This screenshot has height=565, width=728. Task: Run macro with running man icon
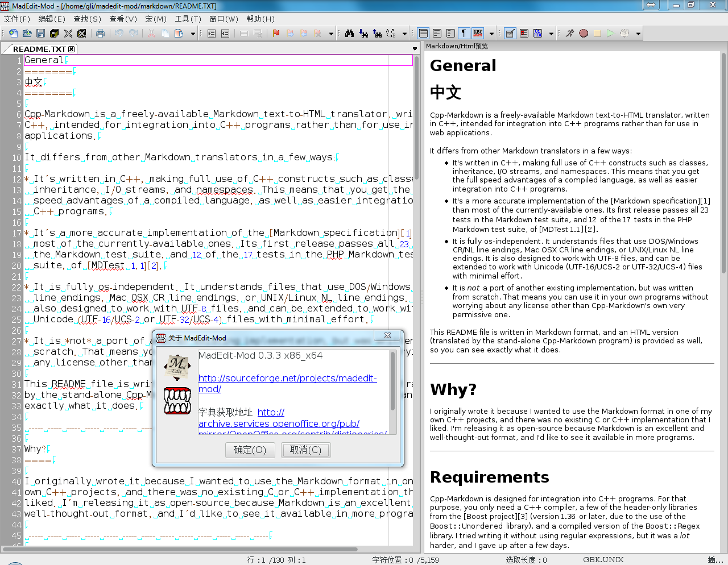(570, 34)
